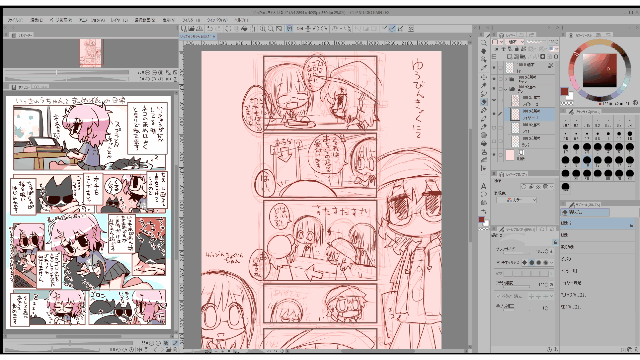The width and height of the screenshot is (640, 360).
Task: Close the open canvas document tab
Action: (215, 36)
